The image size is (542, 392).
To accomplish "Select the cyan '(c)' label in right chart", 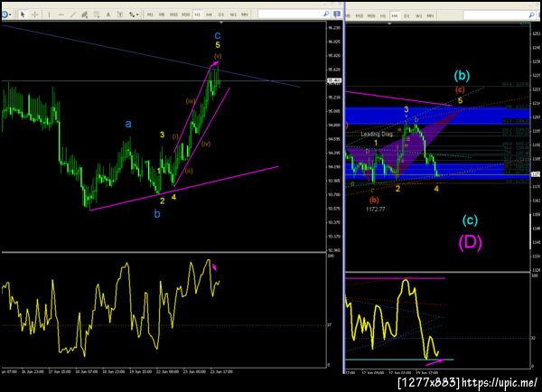I will click(x=470, y=219).
